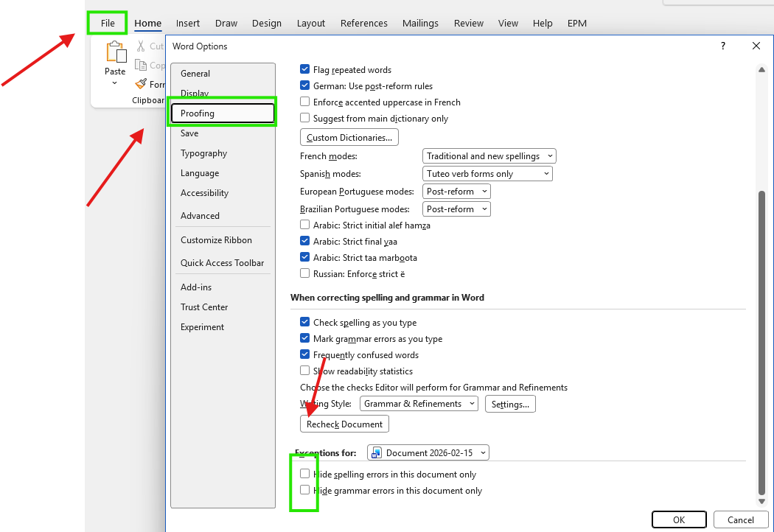
Task: Click scrollbar down arrow in options pane
Action: (x=761, y=501)
